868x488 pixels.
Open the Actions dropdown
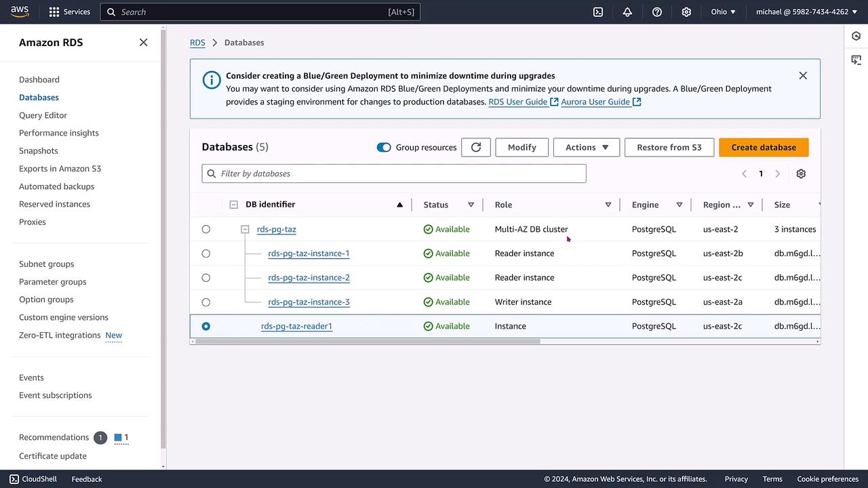point(587,147)
